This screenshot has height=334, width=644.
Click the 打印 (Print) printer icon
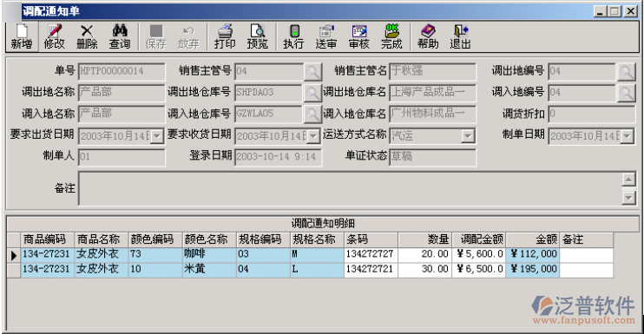[x=225, y=37]
